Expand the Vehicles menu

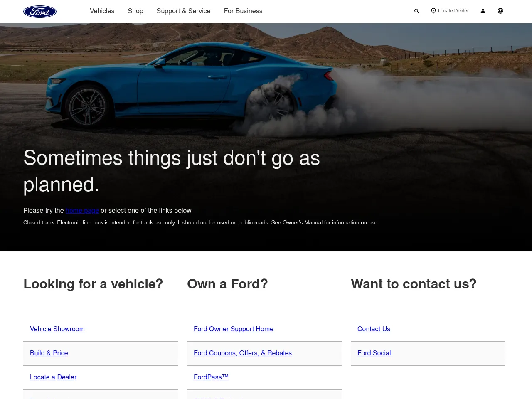click(x=102, y=11)
